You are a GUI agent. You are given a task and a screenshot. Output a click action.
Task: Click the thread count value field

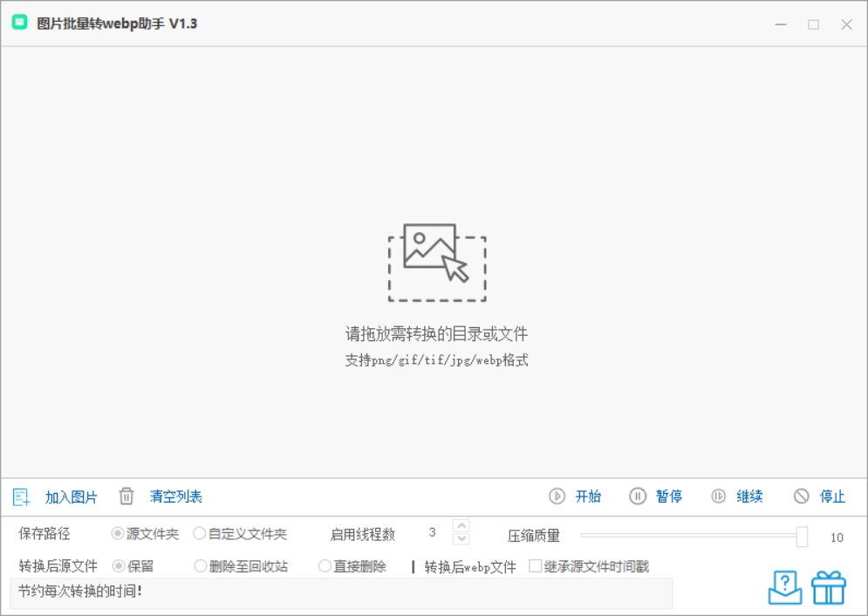pos(433,532)
